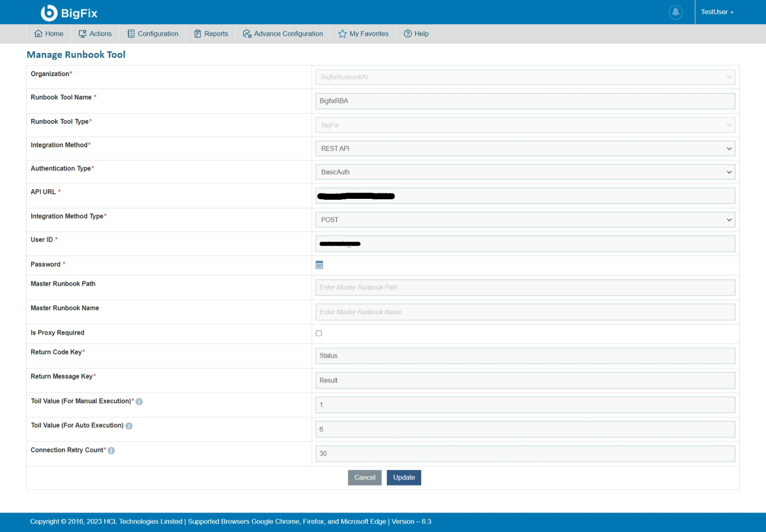The width and height of the screenshot is (766, 532).
Task: Focus the Runbook Tool Name field
Action: pyautogui.click(x=525, y=101)
